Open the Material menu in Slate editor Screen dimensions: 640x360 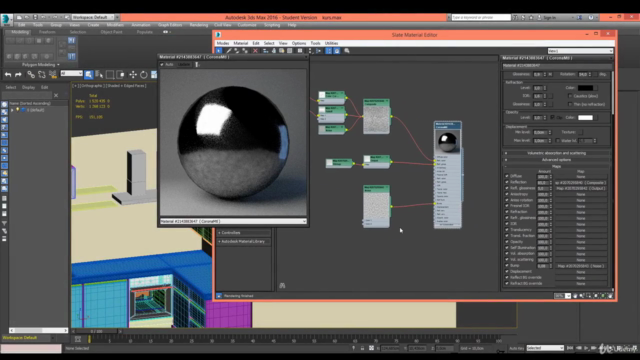click(x=240, y=43)
